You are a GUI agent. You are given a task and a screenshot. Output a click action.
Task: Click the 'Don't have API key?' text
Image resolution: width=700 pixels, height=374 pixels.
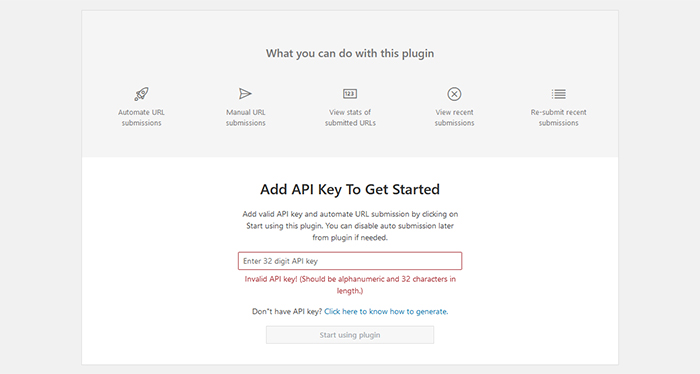[x=287, y=312]
